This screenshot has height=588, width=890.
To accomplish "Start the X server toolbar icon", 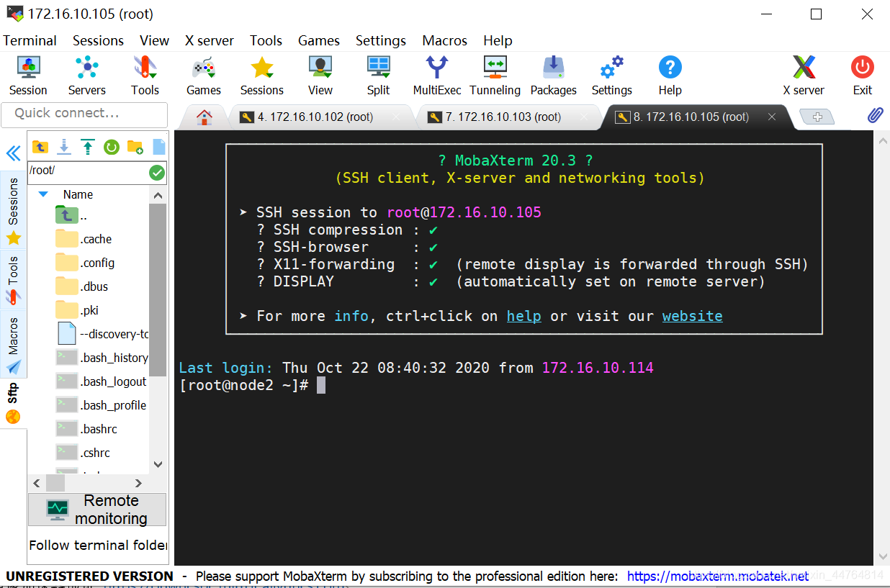I will (x=804, y=76).
